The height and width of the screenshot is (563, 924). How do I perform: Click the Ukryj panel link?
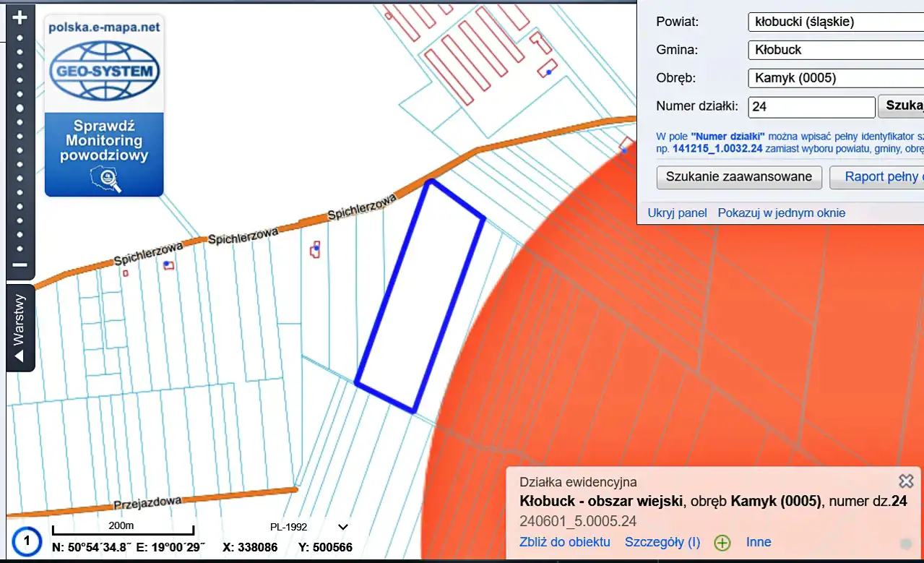click(x=677, y=213)
